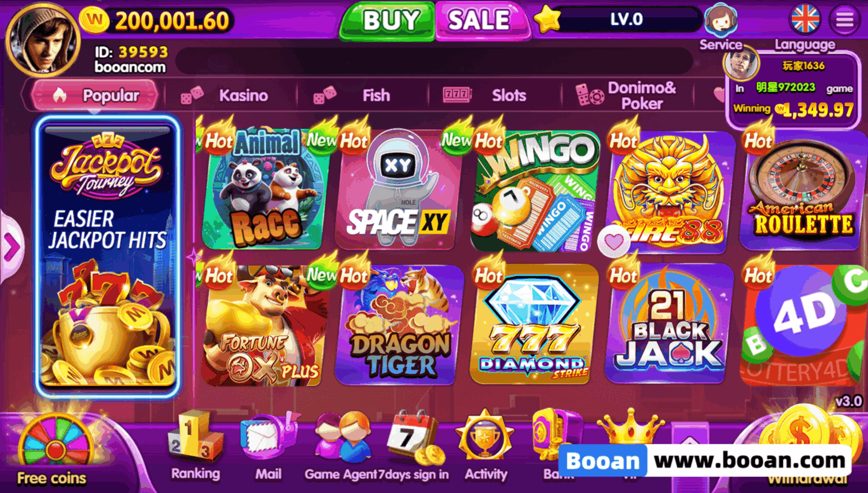This screenshot has height=493, width=868.
Task: Contact customer Service agent icon
Action: pyautogui.click(x=720, y=20)
